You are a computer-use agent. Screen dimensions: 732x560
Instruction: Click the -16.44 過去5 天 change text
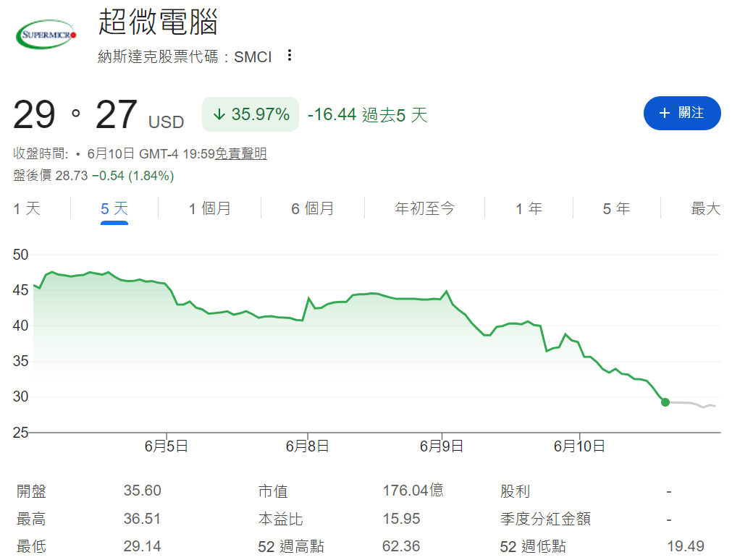pos(367,115)
